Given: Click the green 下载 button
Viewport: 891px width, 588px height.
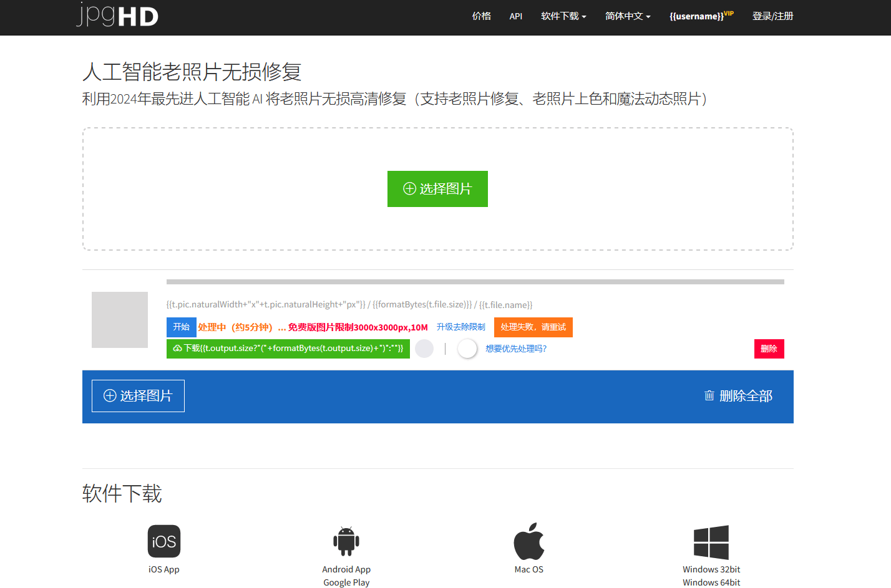Looking at the screenshot, I should 288,349.
